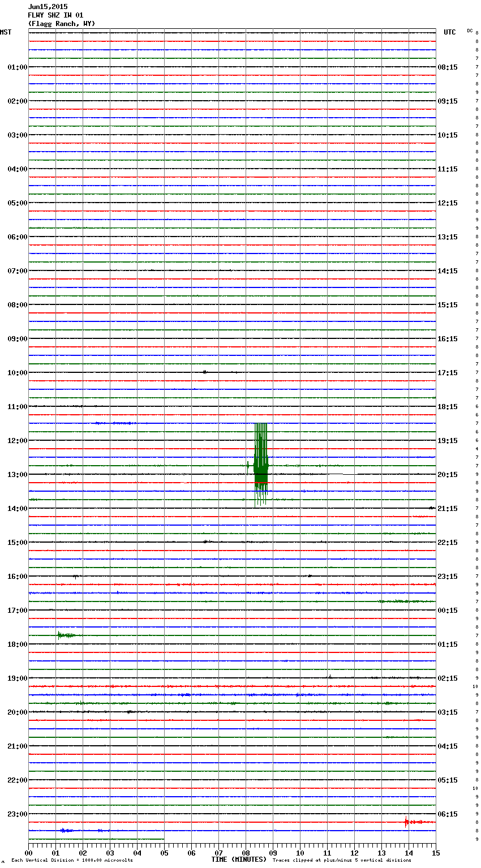Image resolution: width=481 pixels, height=868 pixels.
Task: Click the UTC column header
Action: pyautogui.click(x=450, y=32)
